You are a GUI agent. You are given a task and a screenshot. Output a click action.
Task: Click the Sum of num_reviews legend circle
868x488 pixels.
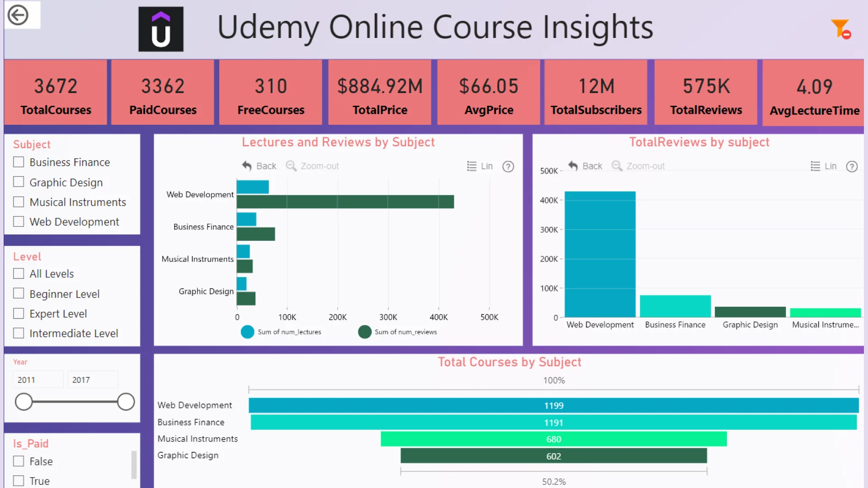pyautogui.click(x=364, y=332)
